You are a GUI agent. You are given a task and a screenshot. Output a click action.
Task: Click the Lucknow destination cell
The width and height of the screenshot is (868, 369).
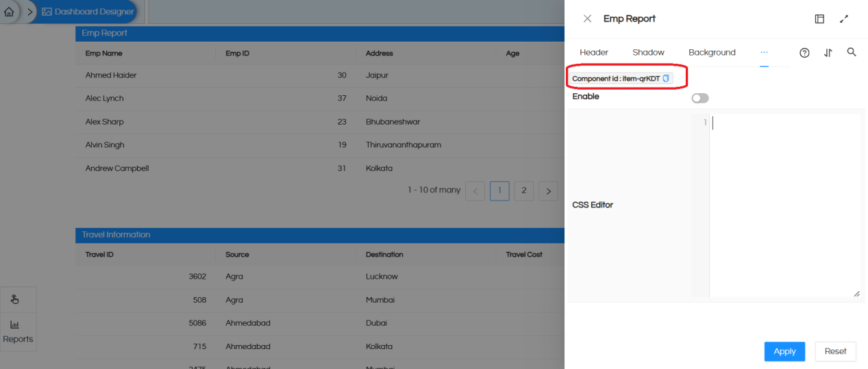[382, 277]
